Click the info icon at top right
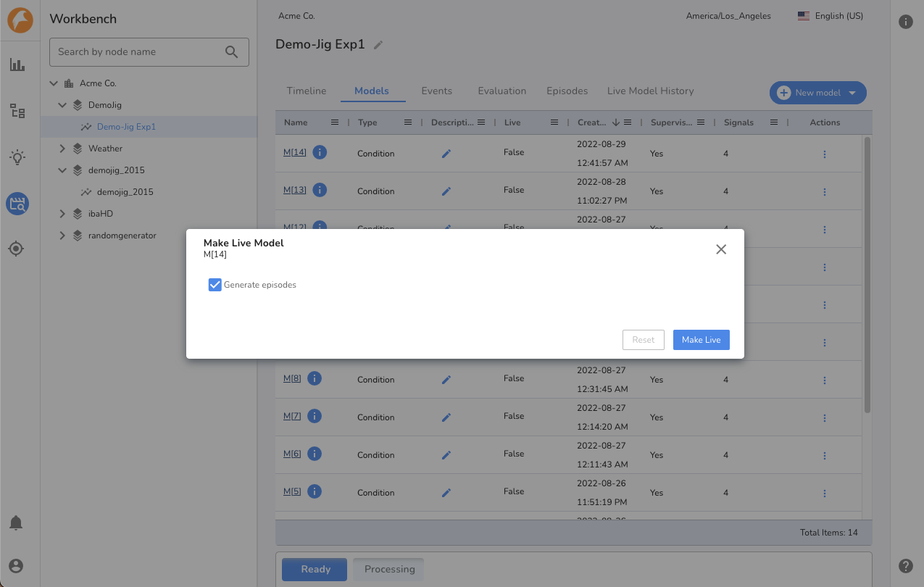This screenshot has width=924, height=587. pyautogui.click(x=906, y=22)
